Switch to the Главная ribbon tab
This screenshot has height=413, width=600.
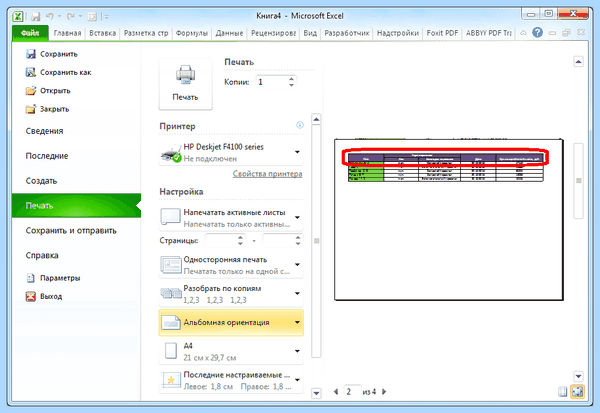point(67,33)
